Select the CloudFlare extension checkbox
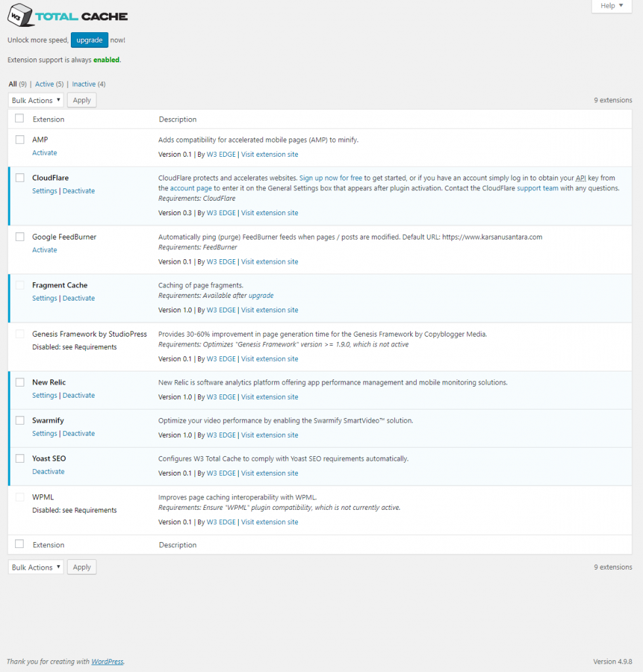 [x=20, y=178]
